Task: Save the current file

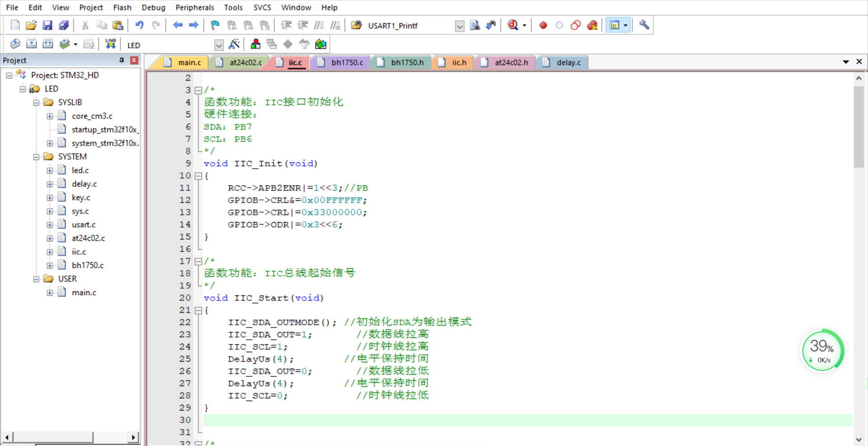Action: pyautogui.click(x=47, y=25)
